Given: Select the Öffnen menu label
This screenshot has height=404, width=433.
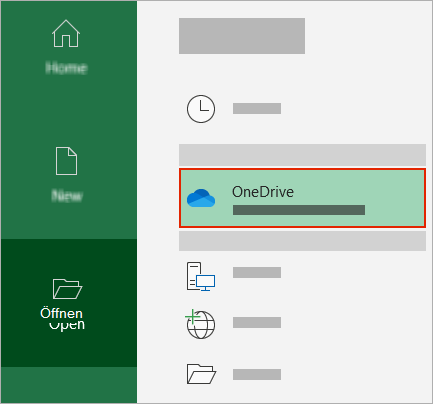Looking at the screenshot, I should point(61,313).
